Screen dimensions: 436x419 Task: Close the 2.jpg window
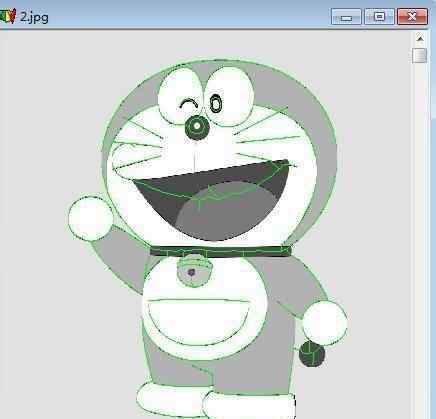pos(412,17)
